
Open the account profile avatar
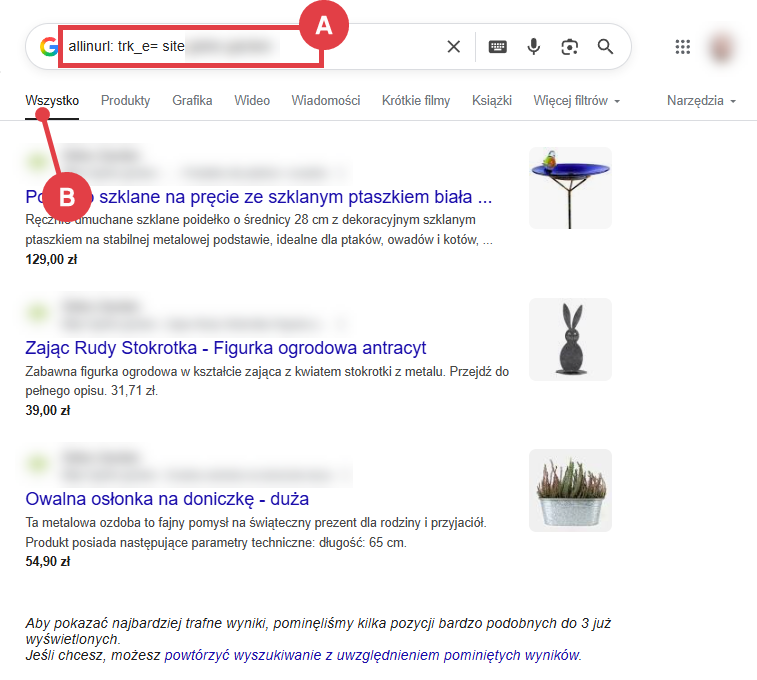tap(722, 46)
